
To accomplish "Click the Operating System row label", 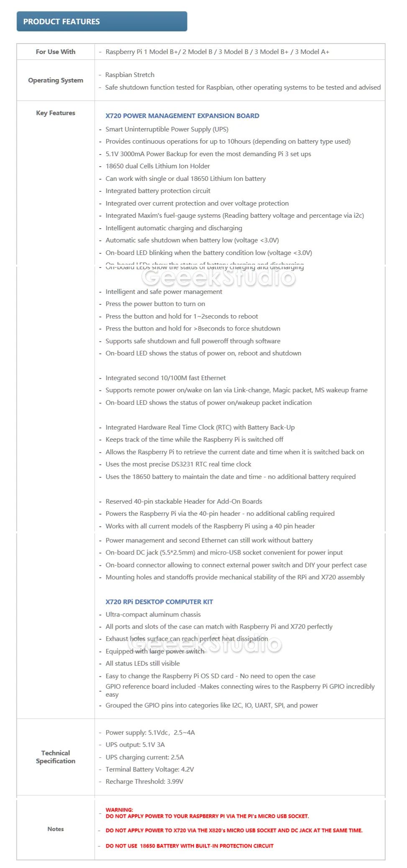I will coord(56,80).
